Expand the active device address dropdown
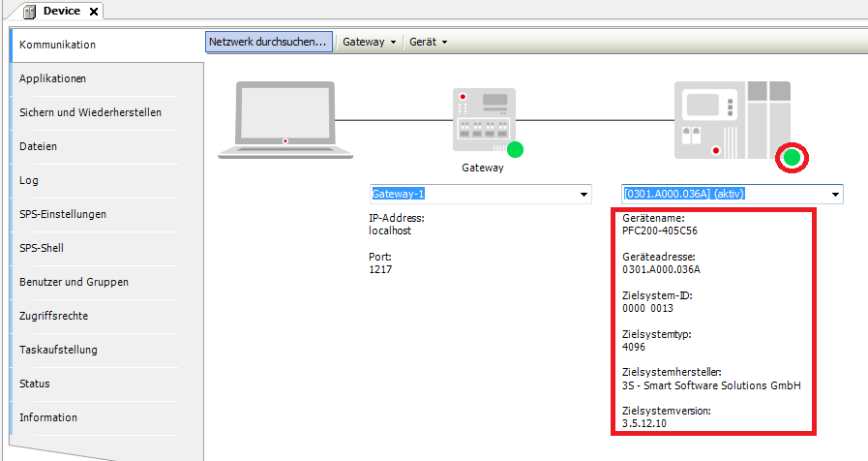Viewport: 868px width, 461px height. [x=835, y=195]
